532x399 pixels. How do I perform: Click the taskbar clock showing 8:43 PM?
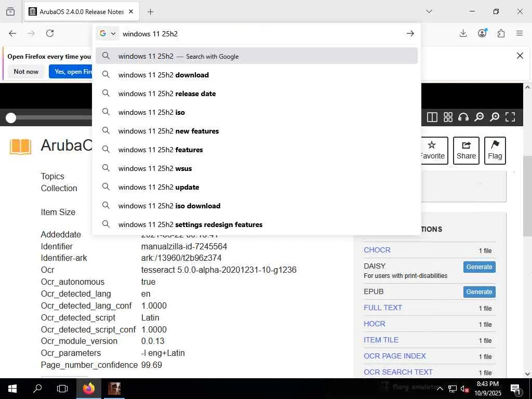pos(487,389)
